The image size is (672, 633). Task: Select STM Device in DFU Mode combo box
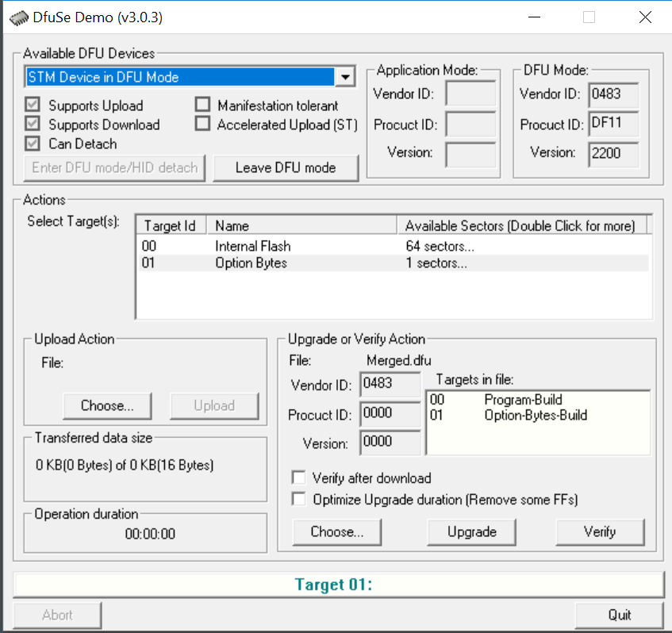pyautogui.click(x=190, y=77)
